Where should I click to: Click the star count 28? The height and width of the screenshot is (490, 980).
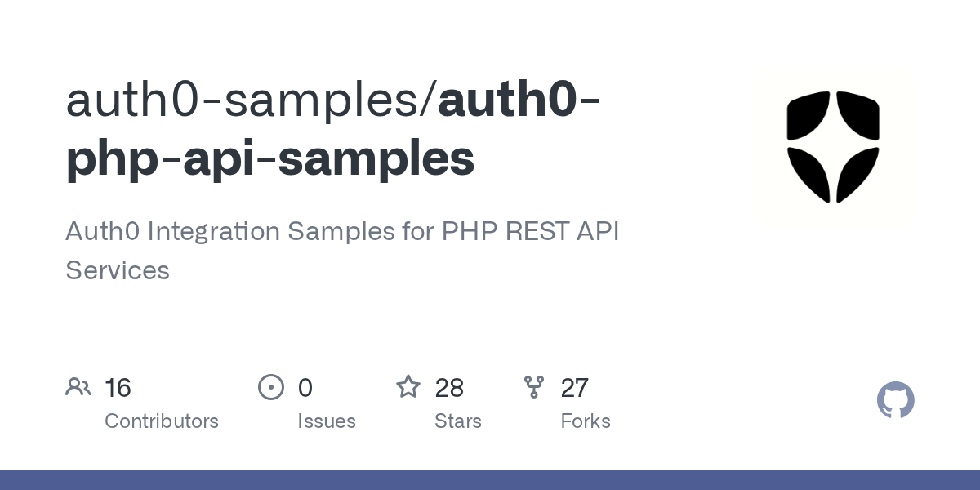[x=449, y=388]
